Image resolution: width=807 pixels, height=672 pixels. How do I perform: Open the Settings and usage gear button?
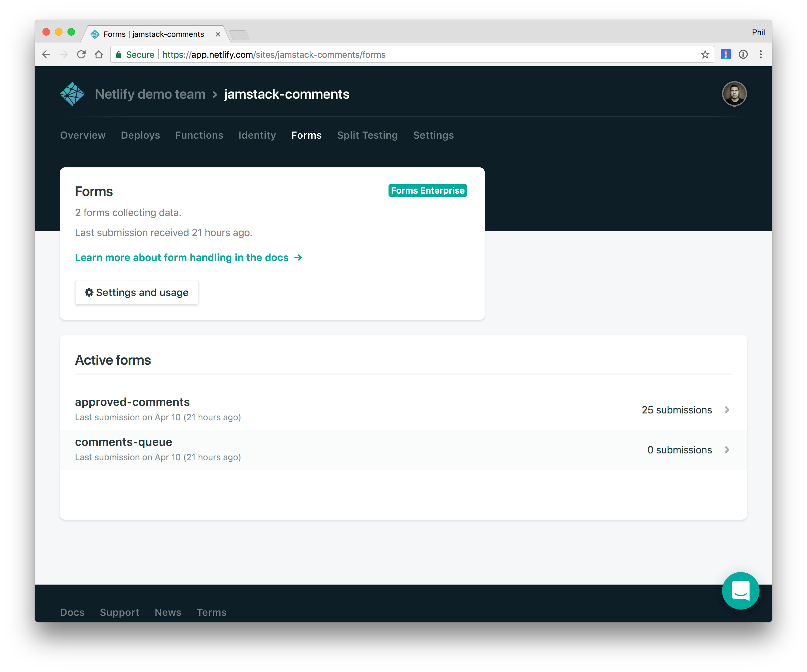tap(136, 292)
